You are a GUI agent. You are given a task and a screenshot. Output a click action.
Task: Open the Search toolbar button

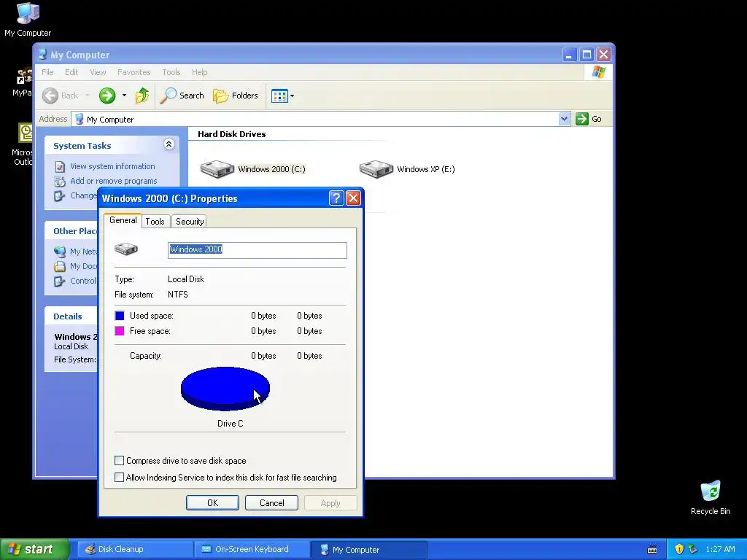tap(182, 96)
